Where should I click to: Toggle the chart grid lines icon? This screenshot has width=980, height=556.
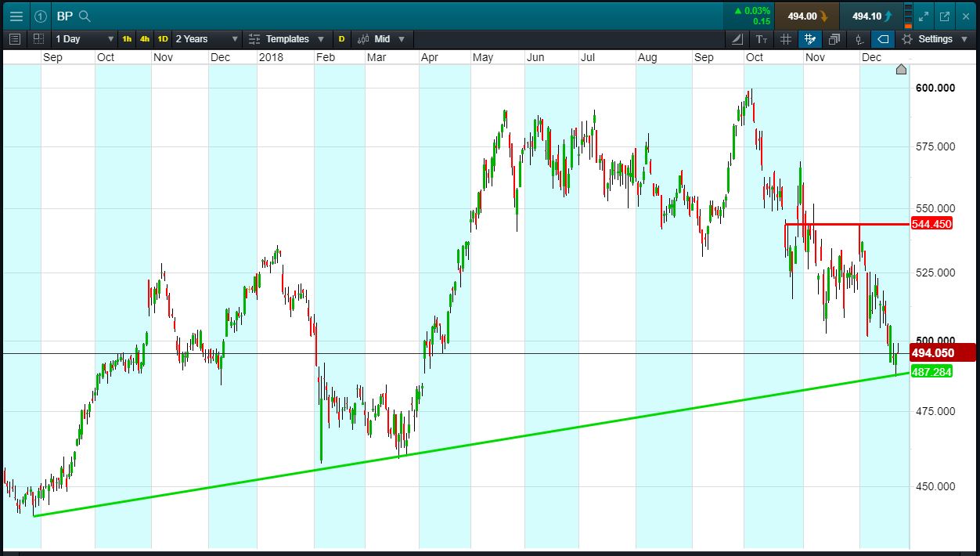[x=786, y=38]
